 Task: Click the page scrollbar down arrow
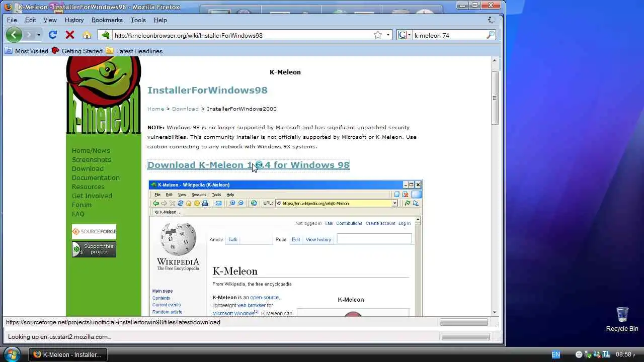tap(495, 312)
